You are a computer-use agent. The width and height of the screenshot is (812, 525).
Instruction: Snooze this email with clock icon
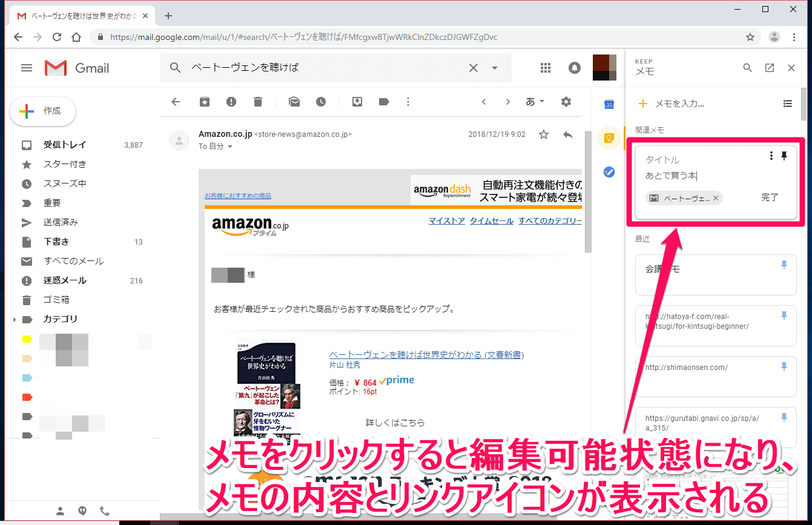coord(321,102)
